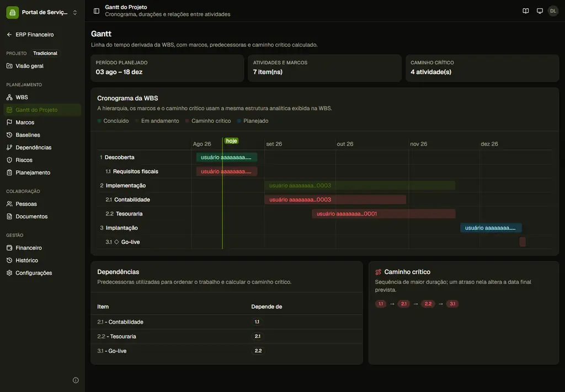This screenshot has height=392, width=565.
Task: Click the Implantação blue planned bar
Action: coord(491,228)
